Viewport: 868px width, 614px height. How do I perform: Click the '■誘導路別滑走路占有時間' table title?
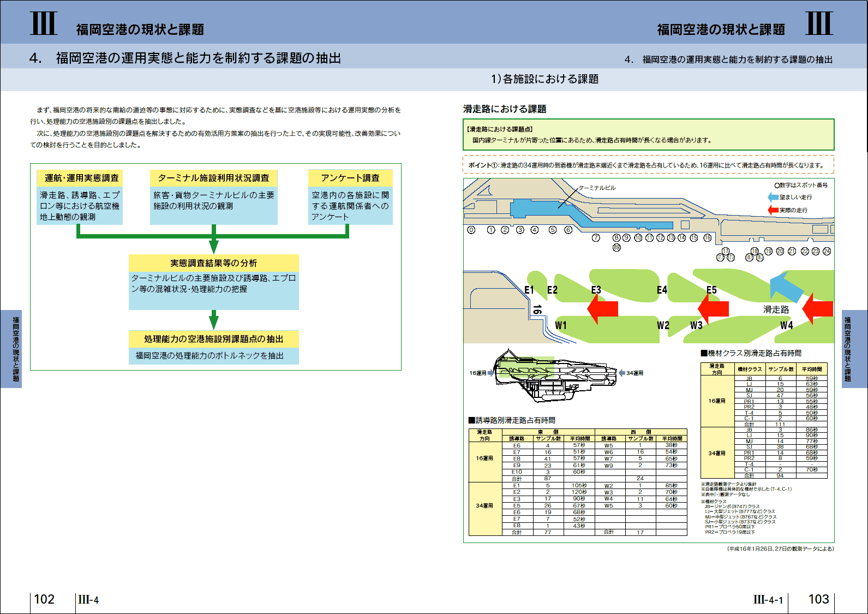pos(512,420)
